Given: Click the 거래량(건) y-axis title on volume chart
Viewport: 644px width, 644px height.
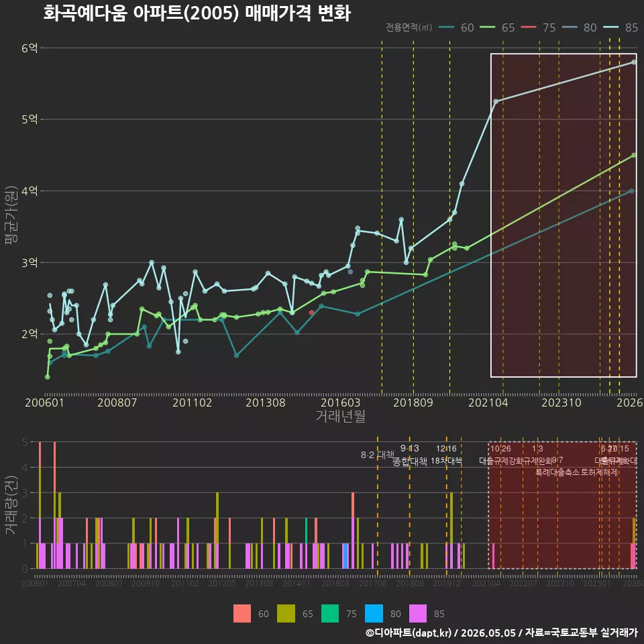Looking at the screenshot, I should tap(11, 505).
